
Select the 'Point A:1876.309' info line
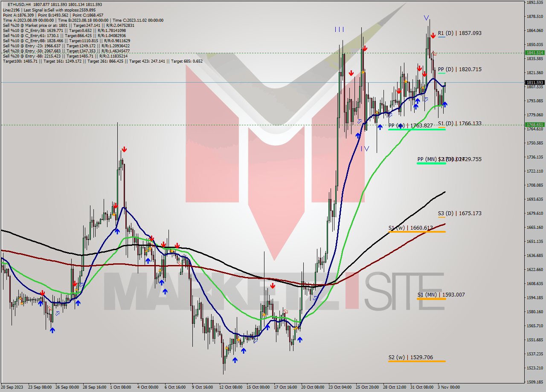[53, 15]
